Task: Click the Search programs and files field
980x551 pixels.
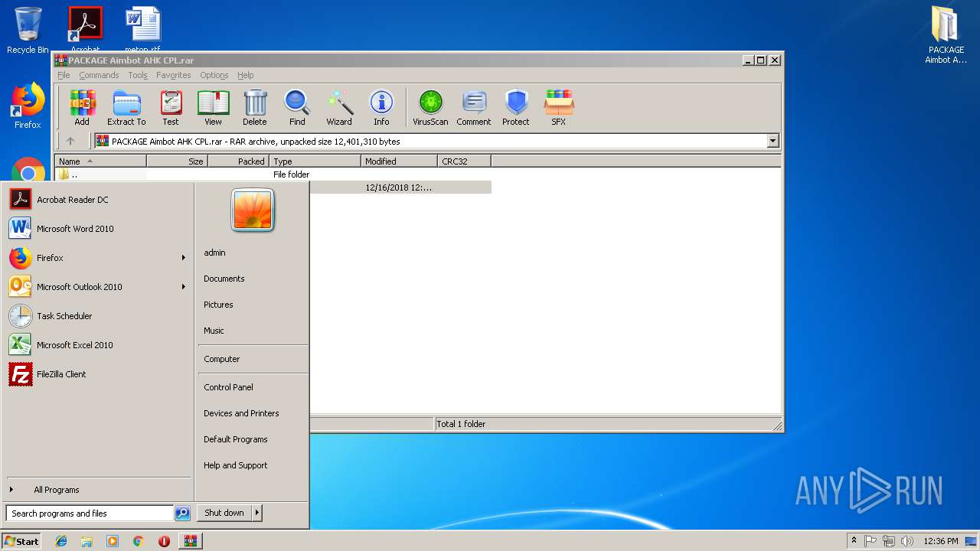Action: click(90, 514)
